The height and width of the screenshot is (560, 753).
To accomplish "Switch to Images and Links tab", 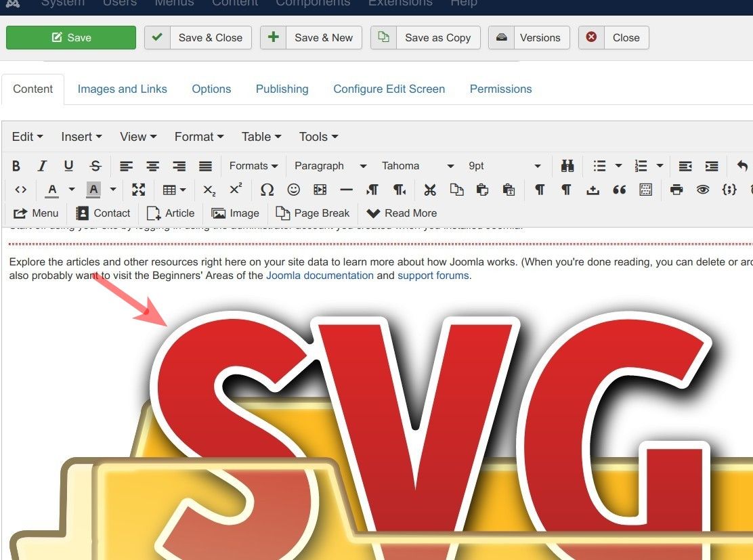I will (x=122, y=89).
